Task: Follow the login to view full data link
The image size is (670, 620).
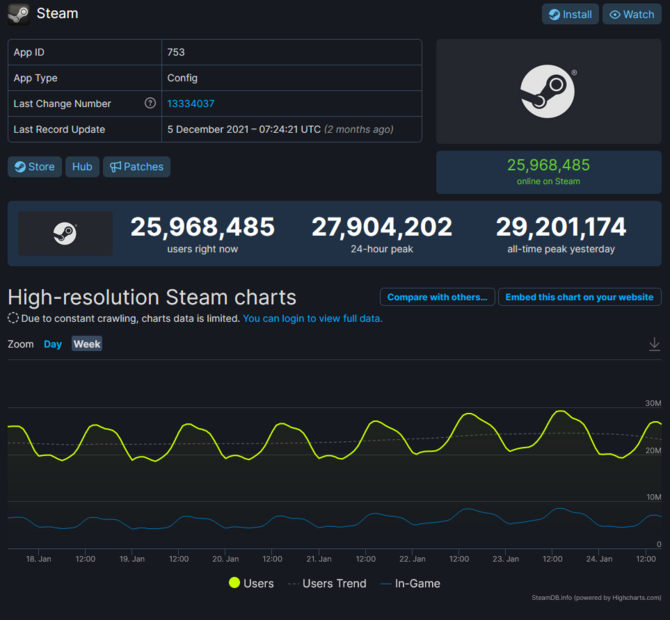Action: (x=312, y=318)
